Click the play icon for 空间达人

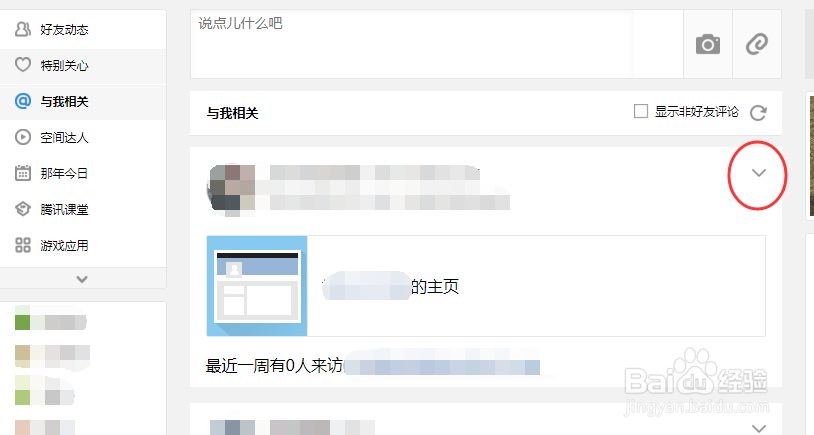(23, 137)
